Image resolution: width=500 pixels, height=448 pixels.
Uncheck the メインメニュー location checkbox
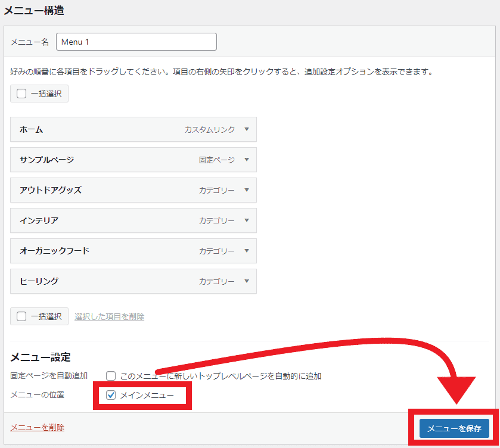[111, 395]
